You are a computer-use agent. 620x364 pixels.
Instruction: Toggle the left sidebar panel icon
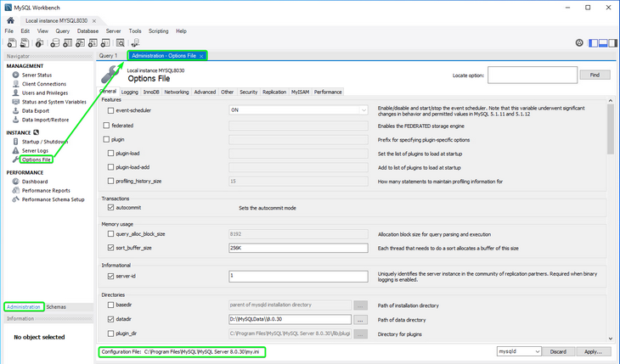pyautogui.click(x=593, y=43)
